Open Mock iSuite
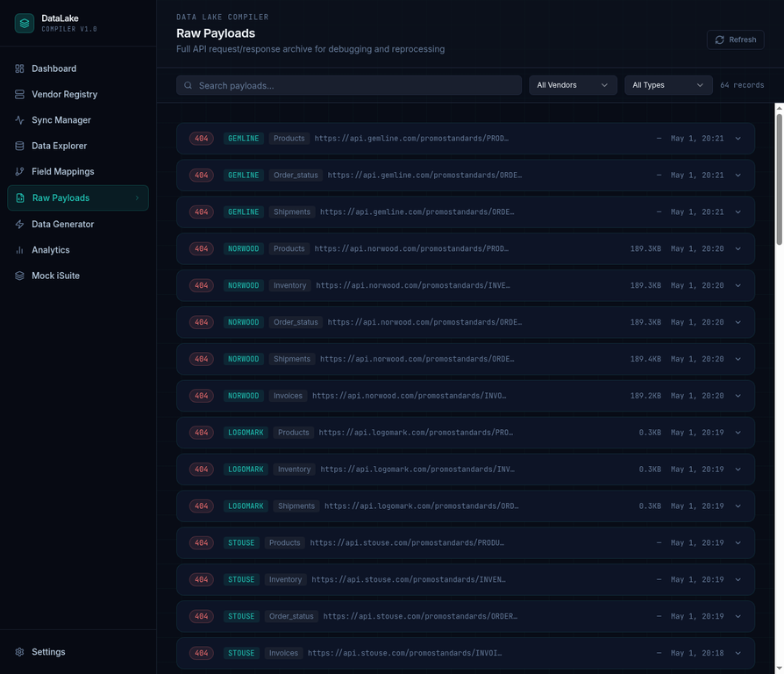The image size is (784, 674). 78,276
